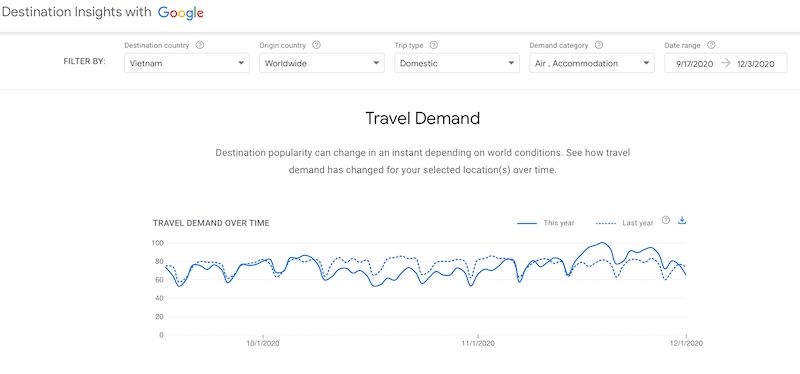
Task: Click the 100 y-axis label
Action: coord(158,243)
